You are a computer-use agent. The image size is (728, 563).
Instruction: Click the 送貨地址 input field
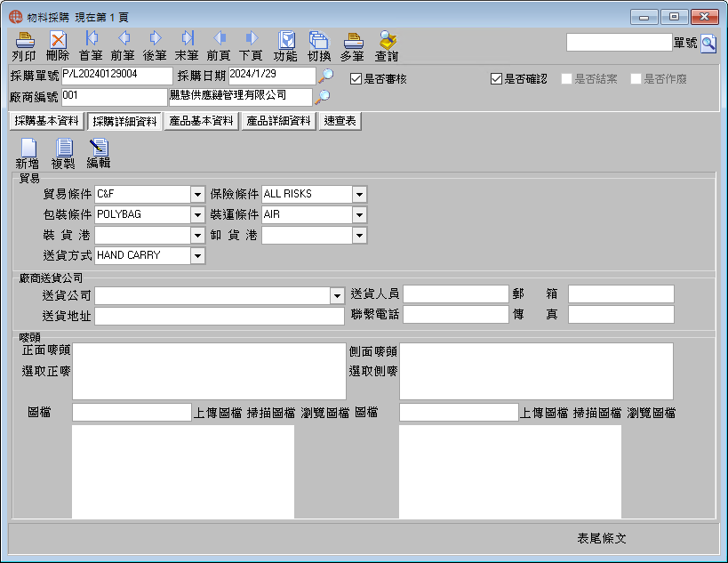tap(220, 316)
